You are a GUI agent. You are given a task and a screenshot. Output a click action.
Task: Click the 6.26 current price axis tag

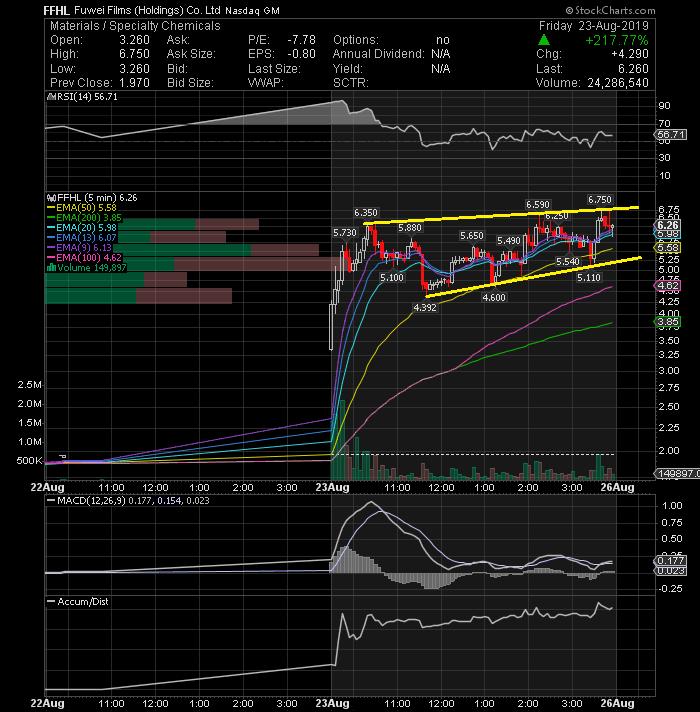coord(668,226)
